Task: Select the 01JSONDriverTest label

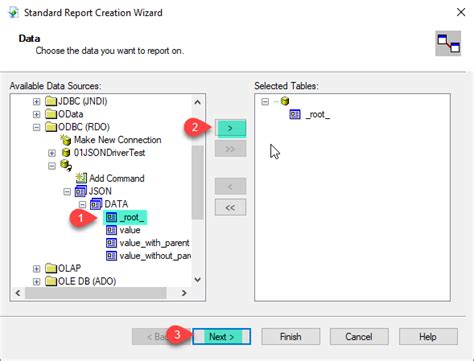Action: [109, 153]
